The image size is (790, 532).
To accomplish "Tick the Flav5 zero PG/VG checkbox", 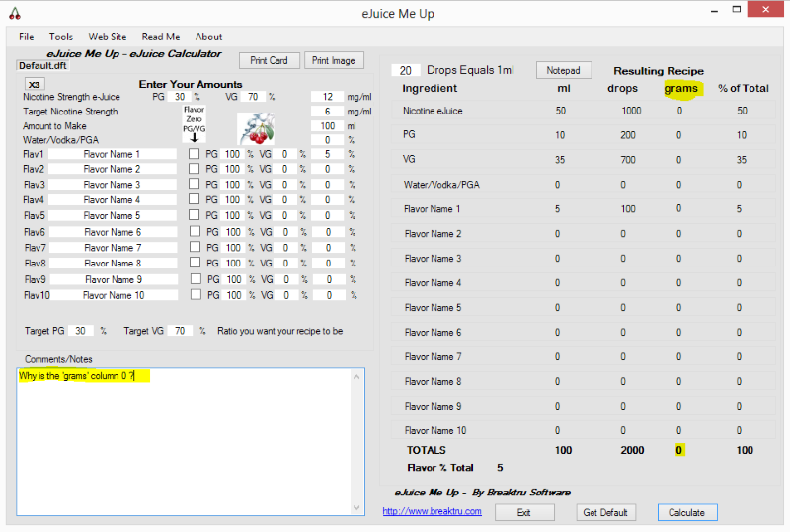I will click(194, 215).
